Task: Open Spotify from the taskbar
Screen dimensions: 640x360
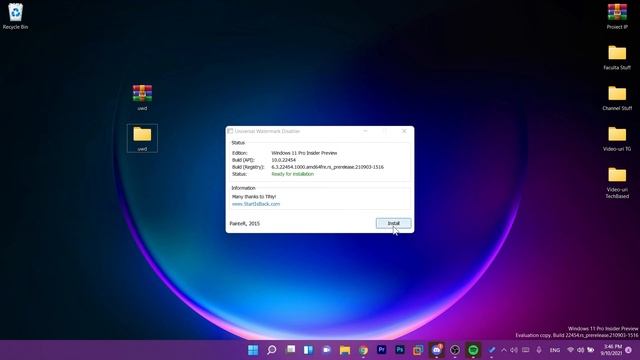Action: click(473, 350)
